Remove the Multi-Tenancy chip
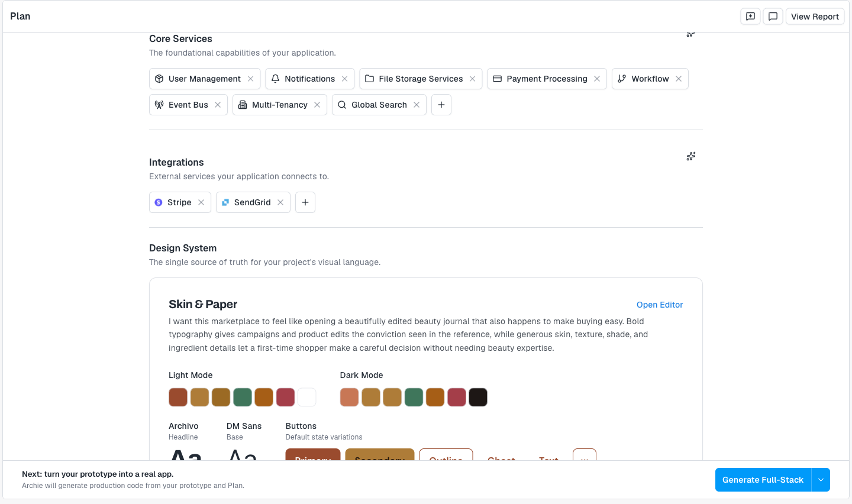The height and width of the screenshot is (504, 852). [x=317, y=105]
